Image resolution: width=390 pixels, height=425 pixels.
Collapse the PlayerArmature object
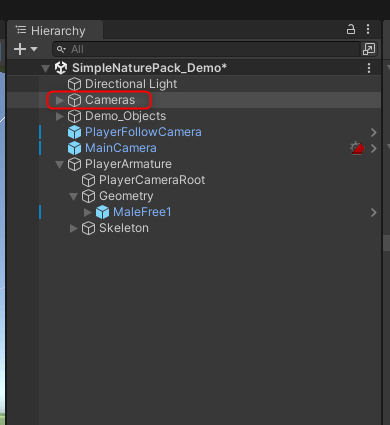60,164
